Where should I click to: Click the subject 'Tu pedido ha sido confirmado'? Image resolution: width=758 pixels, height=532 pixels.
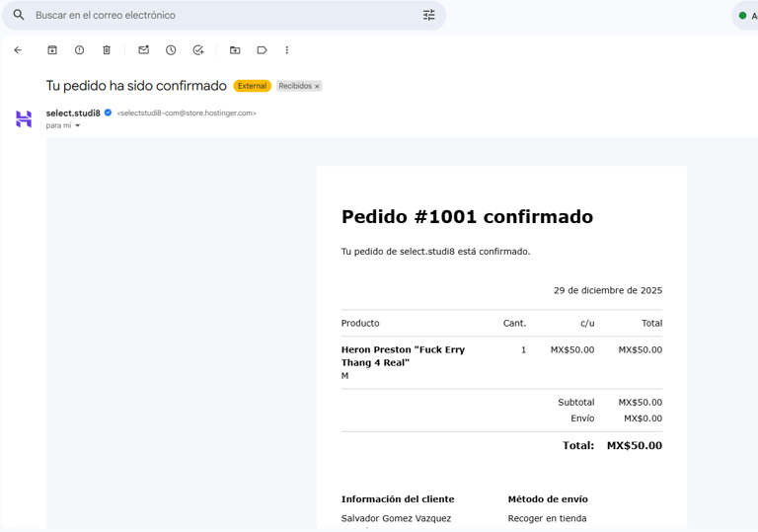pos(136,86)
